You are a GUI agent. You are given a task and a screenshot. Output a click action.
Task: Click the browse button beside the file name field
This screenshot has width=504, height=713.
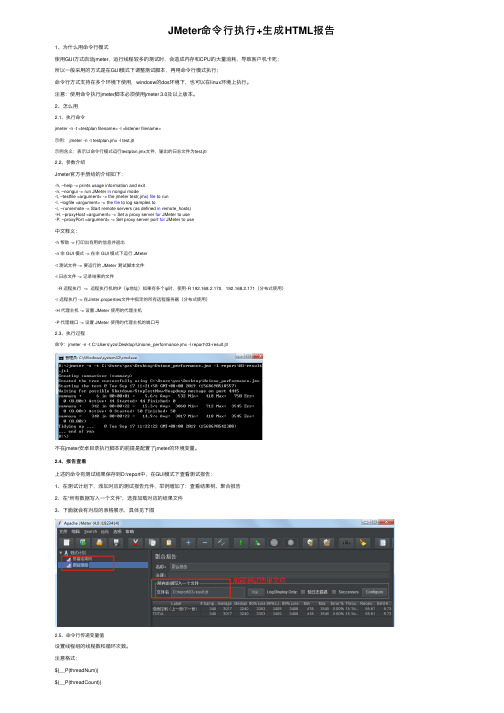click(255, 592)
